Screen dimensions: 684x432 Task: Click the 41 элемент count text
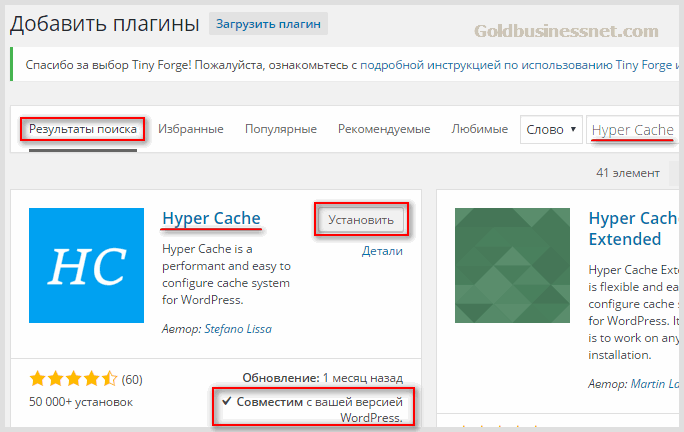pyautogui.click(x=628, y=173)
